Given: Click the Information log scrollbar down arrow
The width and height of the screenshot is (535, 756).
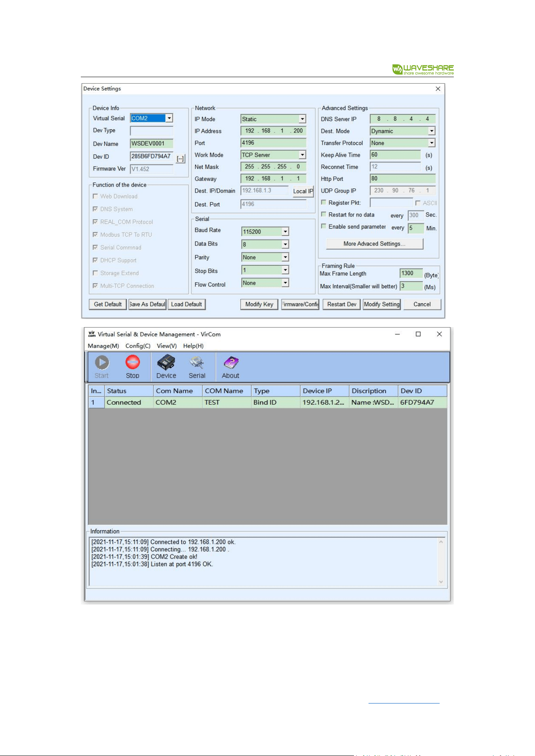Looking at the screenshot, I should click(441, 582).
